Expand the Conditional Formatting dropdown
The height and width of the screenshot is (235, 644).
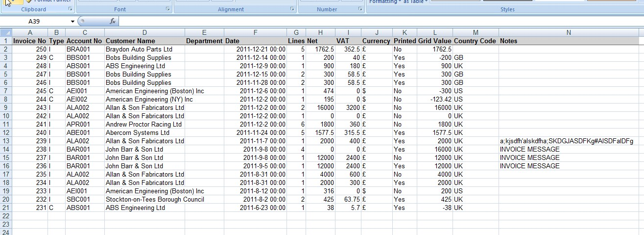[399, 1]
